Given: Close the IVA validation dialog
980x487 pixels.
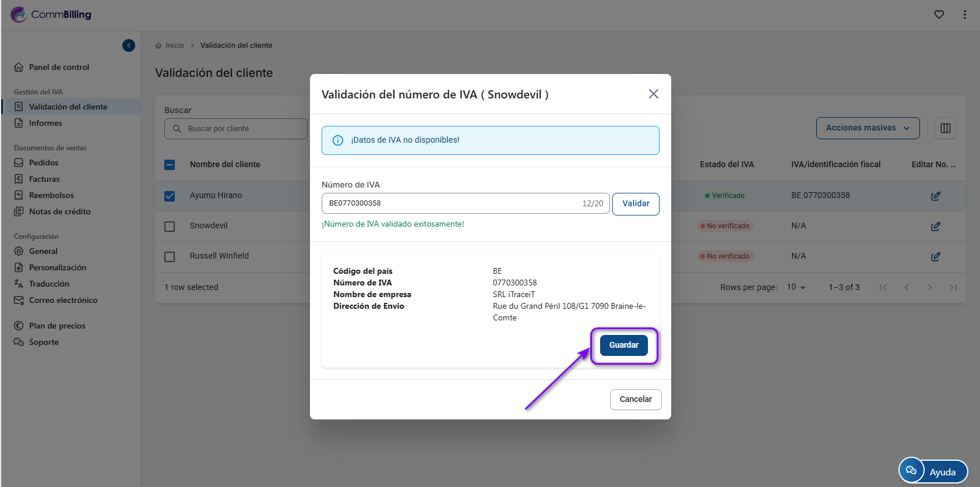Looking at the screenshot, I should coord(653,94).
